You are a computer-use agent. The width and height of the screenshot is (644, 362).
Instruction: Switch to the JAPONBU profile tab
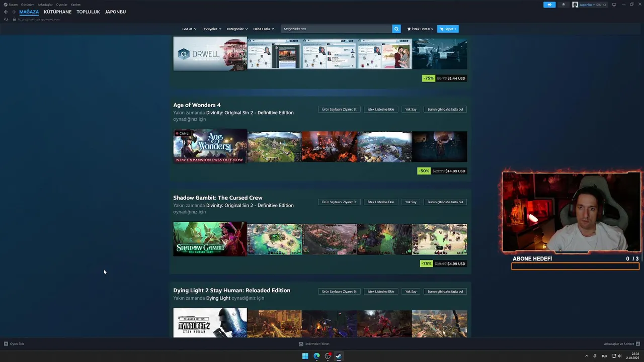point(115,12)
